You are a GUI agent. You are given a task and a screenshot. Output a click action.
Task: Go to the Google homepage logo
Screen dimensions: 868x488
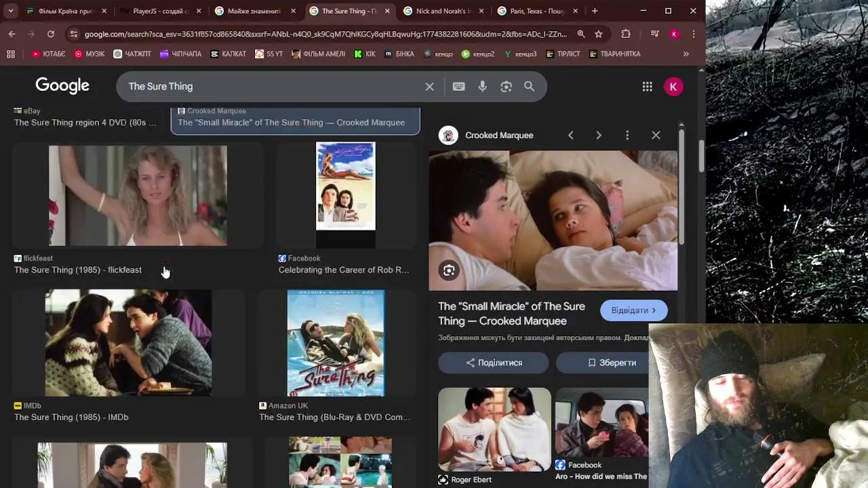62,85
